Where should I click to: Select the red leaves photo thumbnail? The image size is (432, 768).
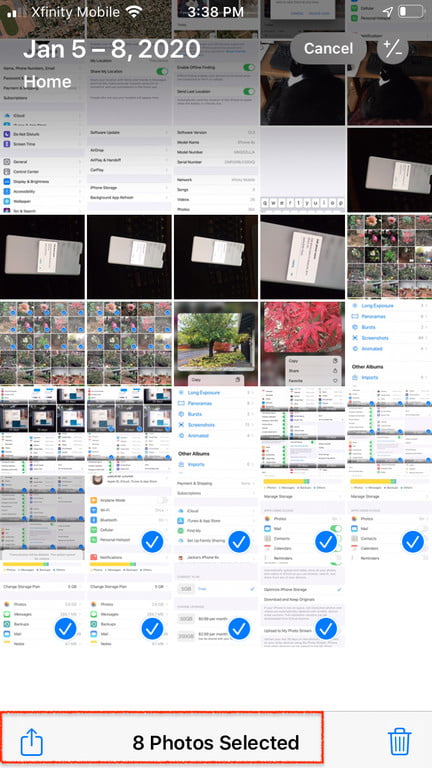coord(303,343)
